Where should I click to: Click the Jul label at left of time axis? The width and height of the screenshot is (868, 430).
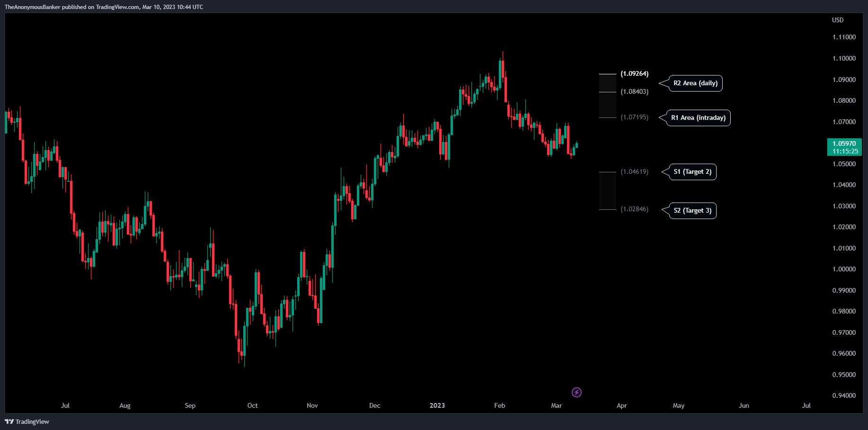(65, 405)
